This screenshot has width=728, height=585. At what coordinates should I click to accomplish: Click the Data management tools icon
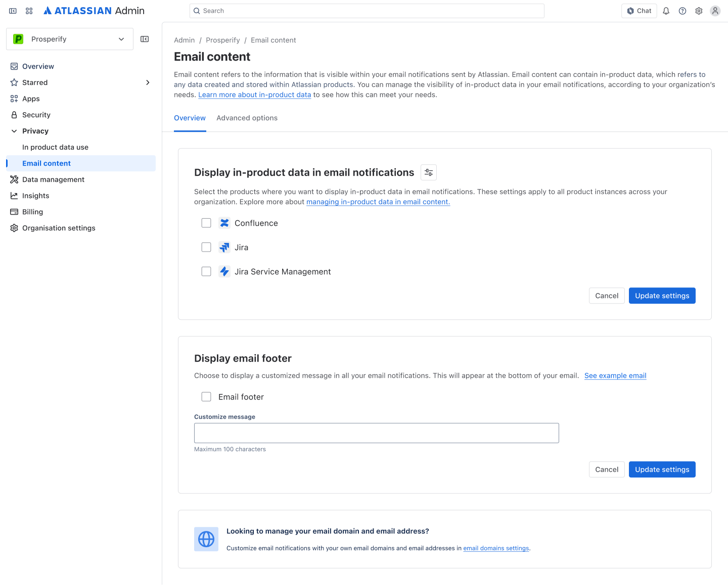pos(14,179)
